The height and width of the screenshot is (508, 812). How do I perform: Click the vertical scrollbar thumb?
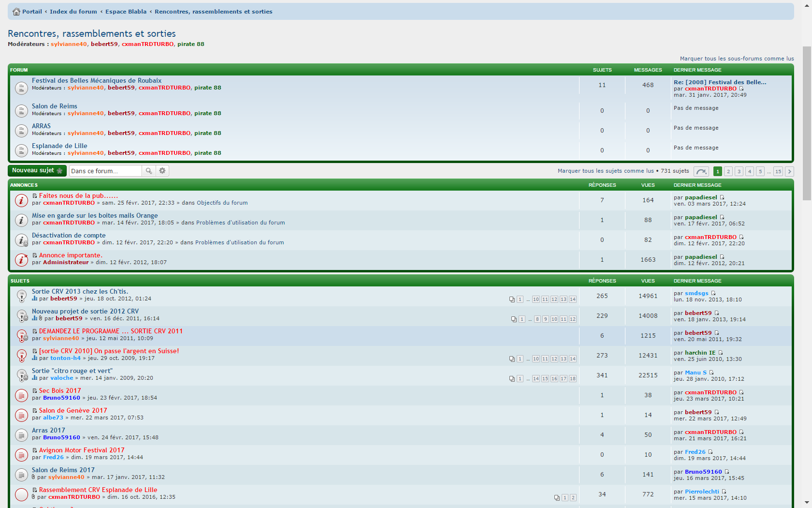[x=807, y=123]
